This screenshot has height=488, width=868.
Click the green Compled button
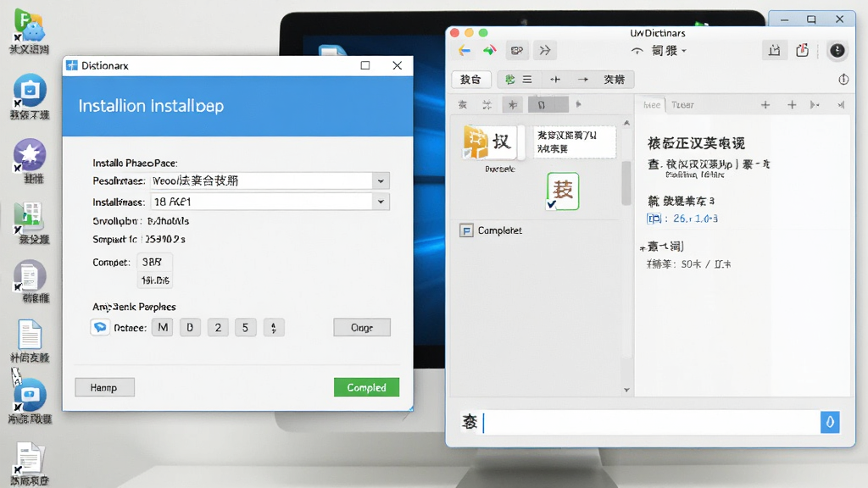coord(366,387)
